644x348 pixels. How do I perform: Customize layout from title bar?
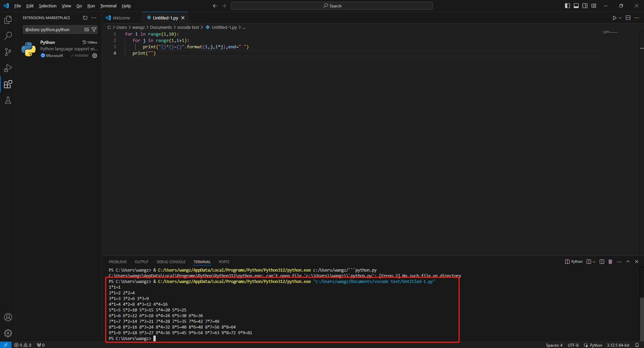[594, 6]
